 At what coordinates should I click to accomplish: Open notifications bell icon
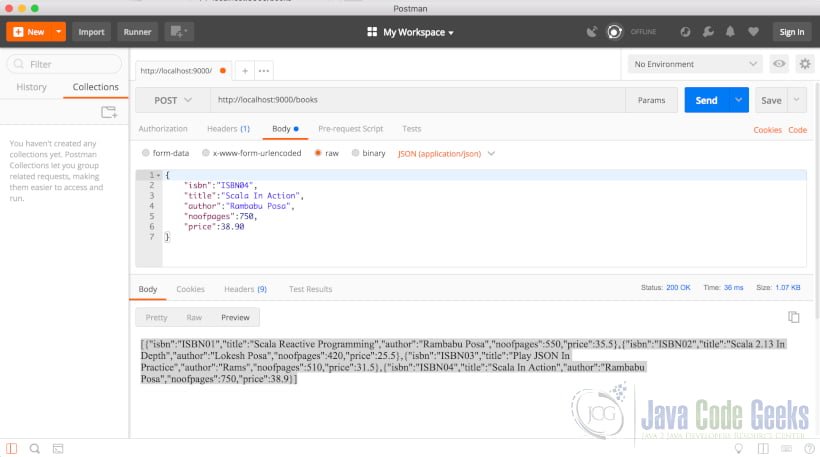pos(730,32)
